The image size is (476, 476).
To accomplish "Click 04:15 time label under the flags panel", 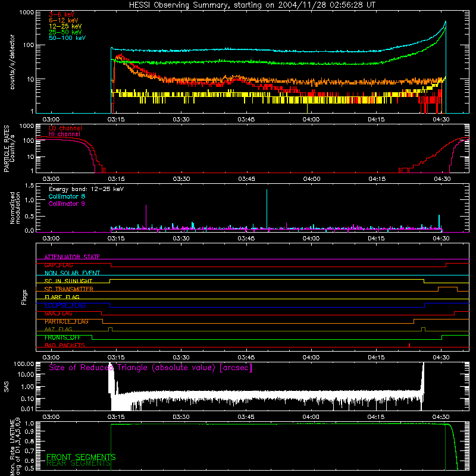I will 376,358.
